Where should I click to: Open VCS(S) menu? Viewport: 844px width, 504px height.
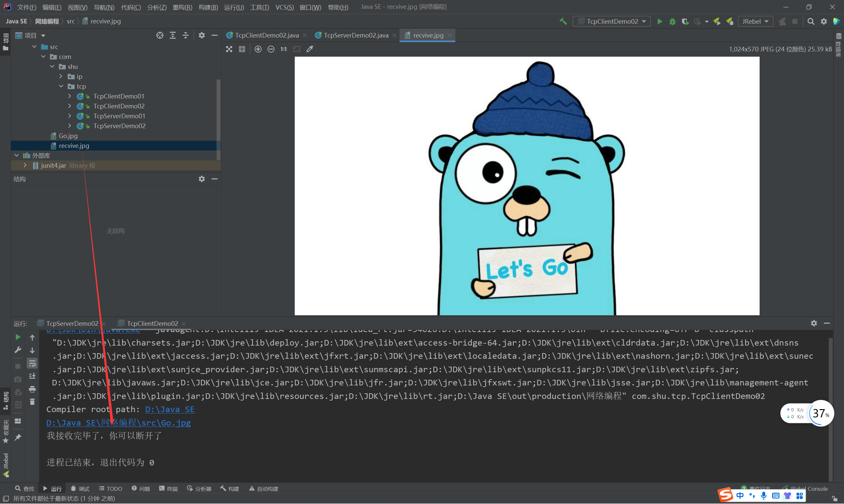coord(285,7)
